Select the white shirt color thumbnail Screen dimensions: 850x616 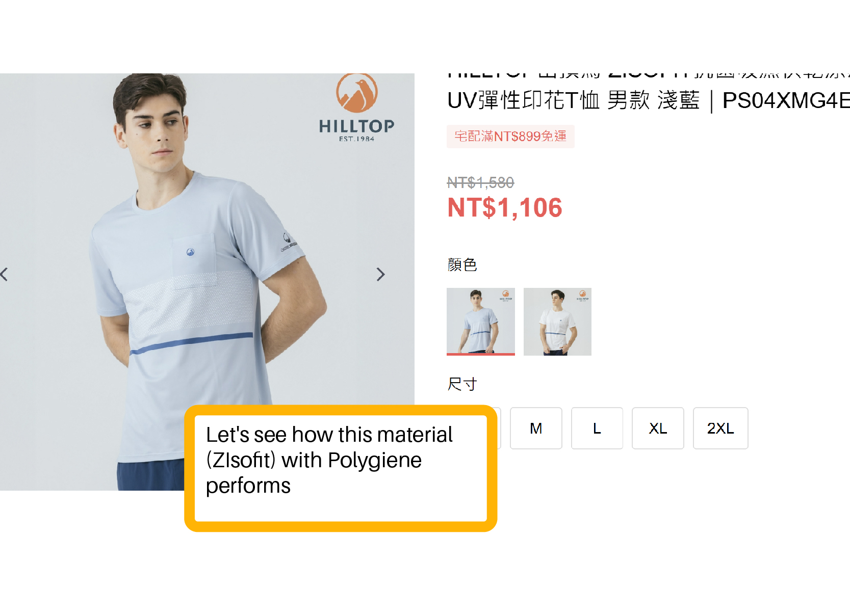coord(557,322)
